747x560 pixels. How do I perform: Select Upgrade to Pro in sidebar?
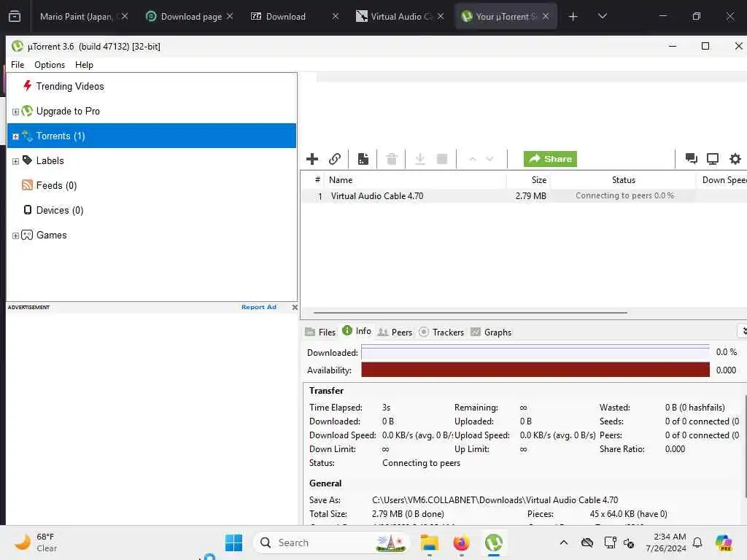pyautogui.click(x=68, y=111)
